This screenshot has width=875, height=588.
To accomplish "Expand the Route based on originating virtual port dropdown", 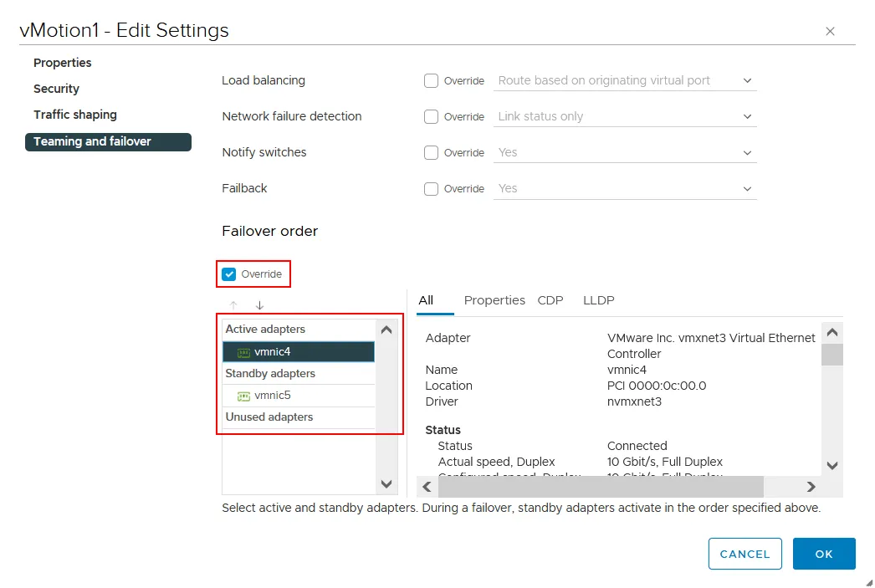I will (x=747, y=80).
